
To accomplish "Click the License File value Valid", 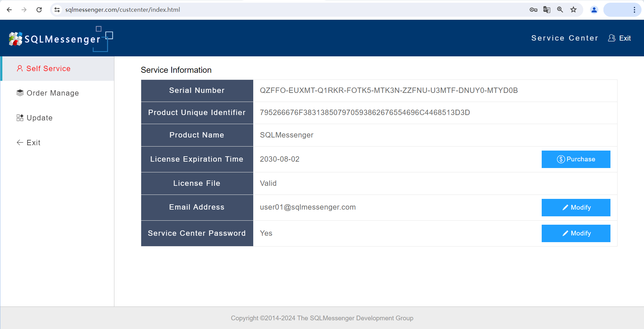I will coord(268,183).
